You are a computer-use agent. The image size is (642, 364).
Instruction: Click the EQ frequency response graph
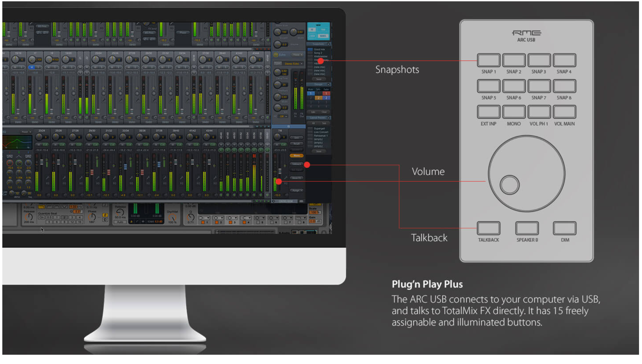(17, 142)
